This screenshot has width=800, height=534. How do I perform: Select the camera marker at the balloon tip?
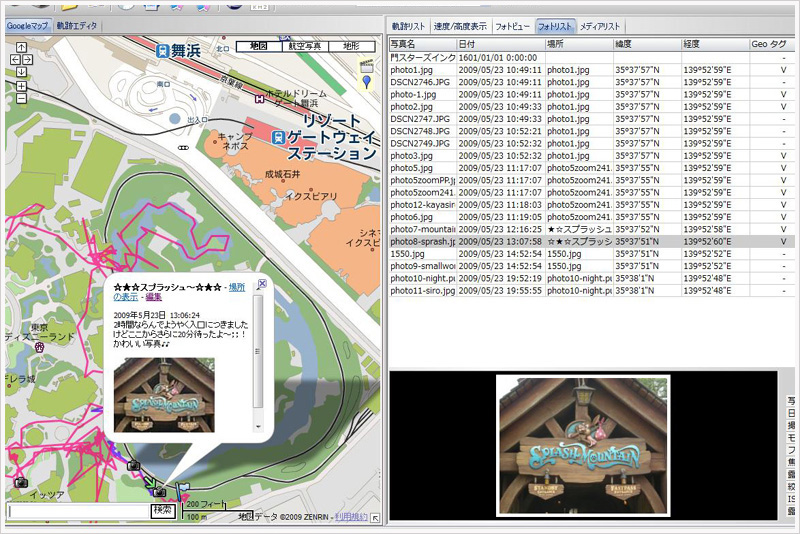pyautogui.click(x=160, y=492)
